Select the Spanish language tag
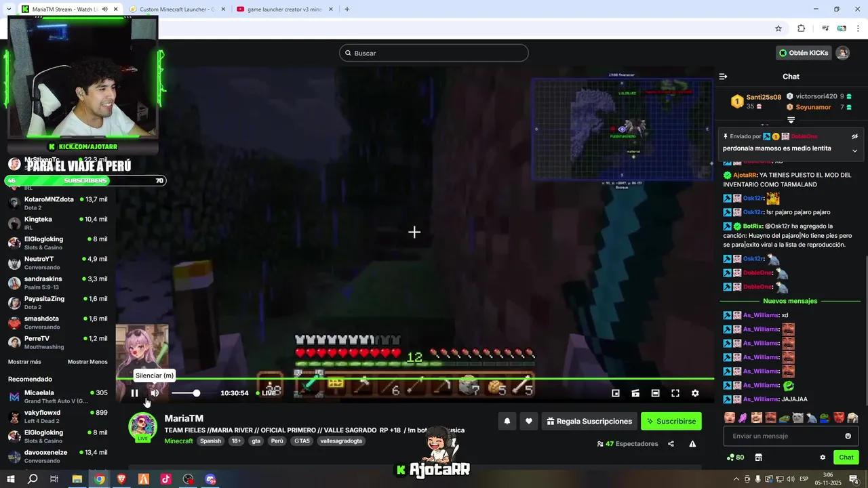Image resolution: width=868 pixels, height=488 pixels. [210, 441]
